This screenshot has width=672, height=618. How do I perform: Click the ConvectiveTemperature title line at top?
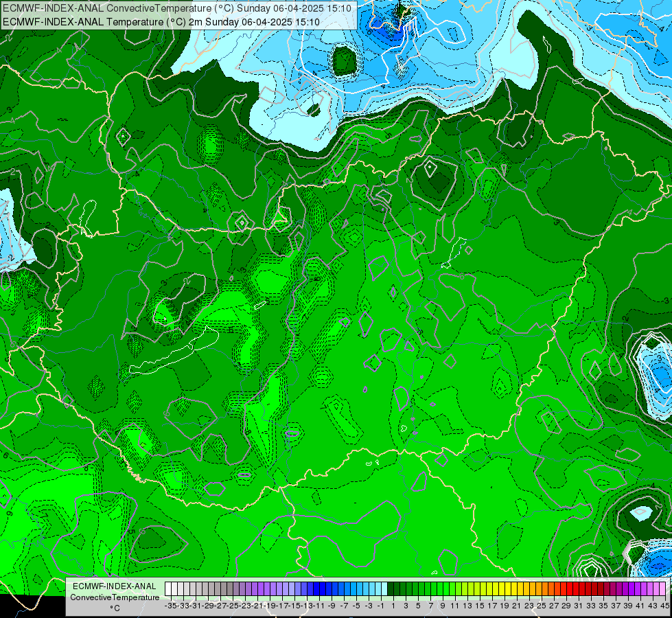[x=176, y=8]
